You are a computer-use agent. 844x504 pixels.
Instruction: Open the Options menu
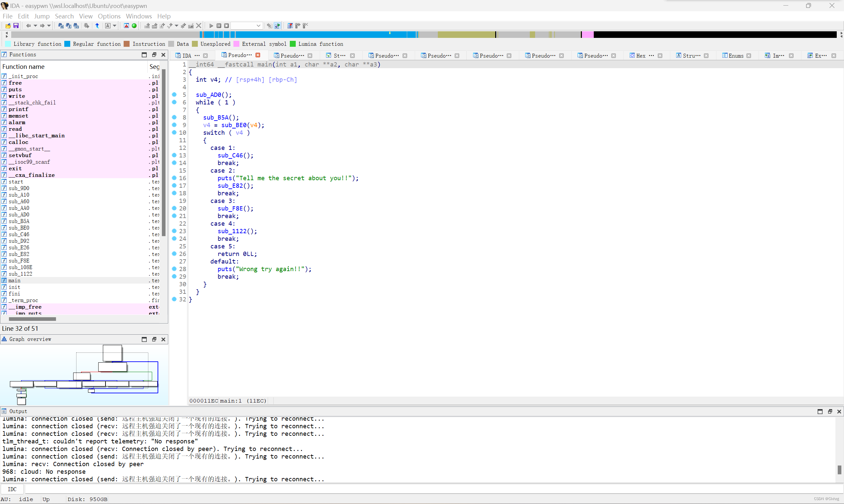[109, 16]
